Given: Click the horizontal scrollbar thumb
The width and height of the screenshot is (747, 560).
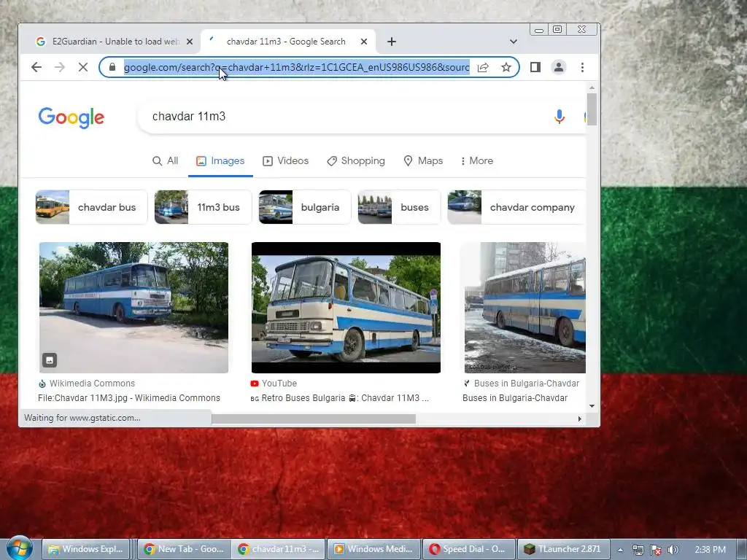Looking at the screenshot, I should coord(314,419).
